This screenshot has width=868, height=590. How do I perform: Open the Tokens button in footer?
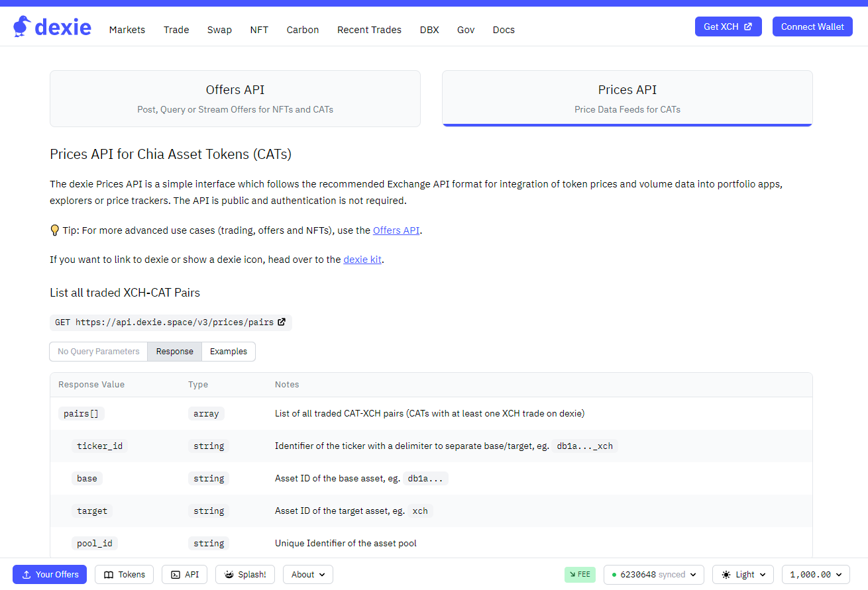point(125,575)
